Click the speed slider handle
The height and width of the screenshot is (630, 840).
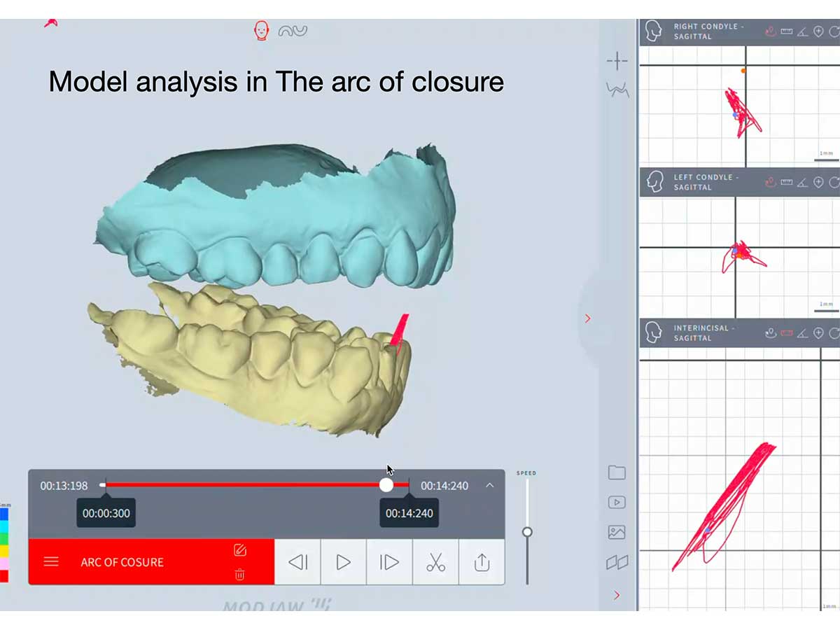527,532
